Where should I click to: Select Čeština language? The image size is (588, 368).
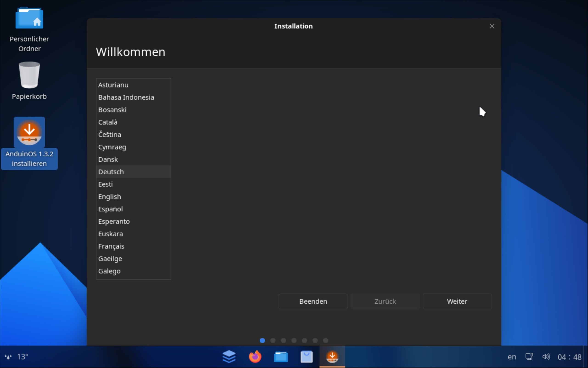coord(134,135)
